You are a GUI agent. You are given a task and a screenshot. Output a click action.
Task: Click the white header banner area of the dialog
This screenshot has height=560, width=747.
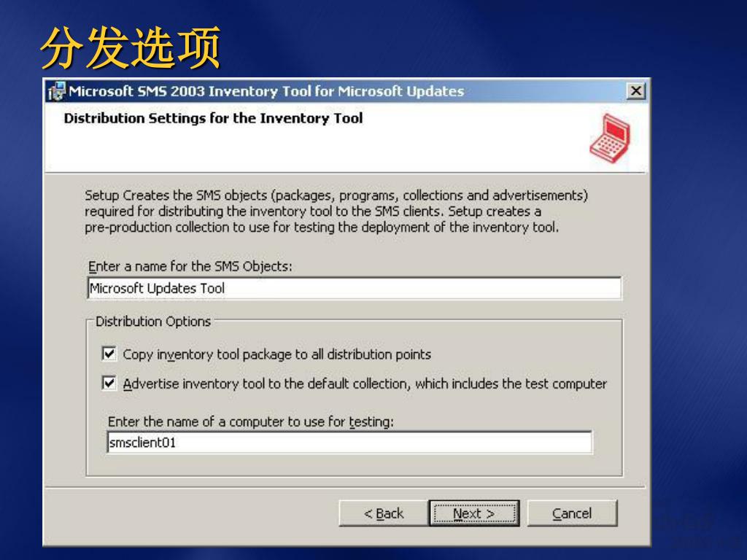[x=347, y=138]
